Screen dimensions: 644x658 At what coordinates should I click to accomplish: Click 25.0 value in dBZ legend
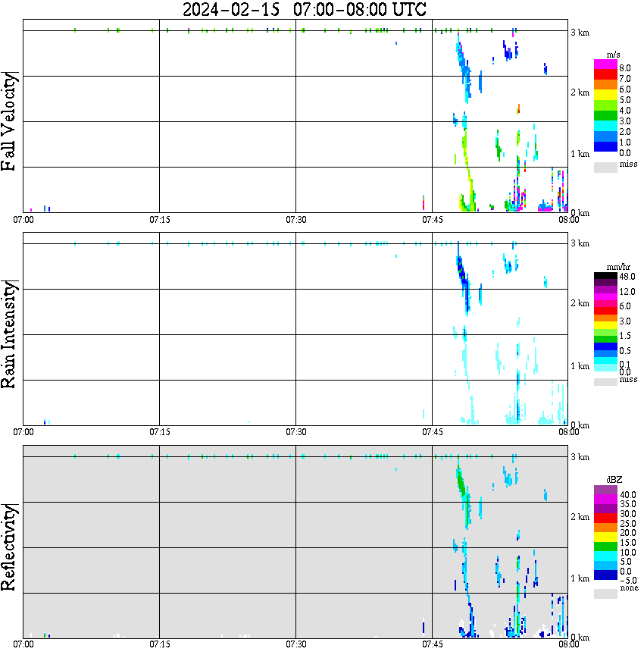[x=627, y=524]
